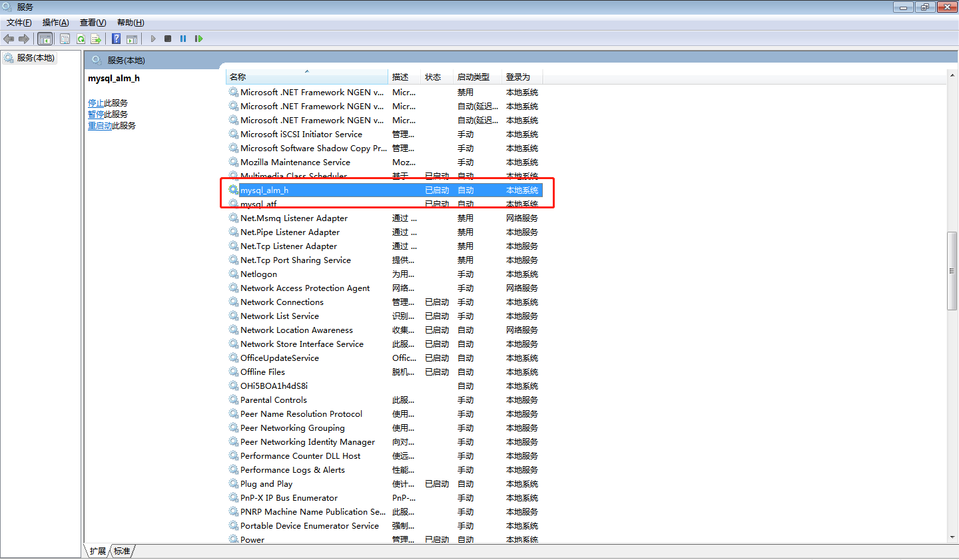Open the 文件(F) menu
This screenshot has height=560, width=959.
(19, 23)
